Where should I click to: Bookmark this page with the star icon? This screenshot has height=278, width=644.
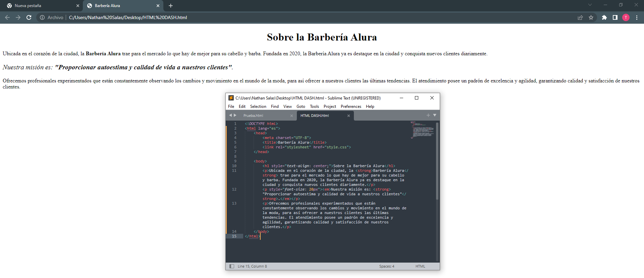591,17
